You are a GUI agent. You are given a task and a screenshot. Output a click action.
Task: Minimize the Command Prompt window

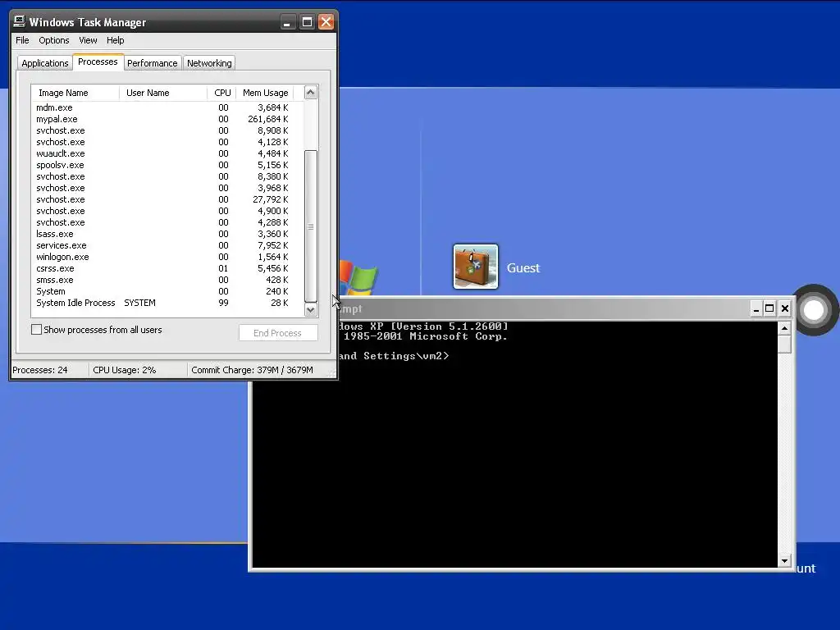pos(756,308)
